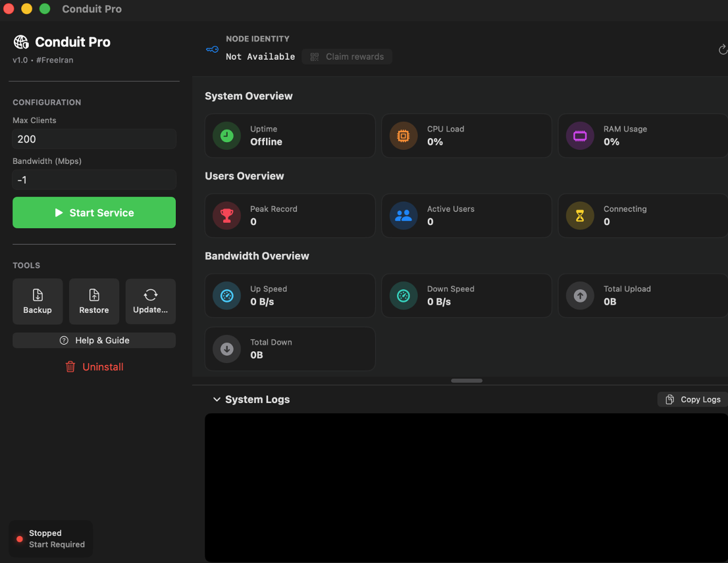Click the Update tool button

pos(151,301)
